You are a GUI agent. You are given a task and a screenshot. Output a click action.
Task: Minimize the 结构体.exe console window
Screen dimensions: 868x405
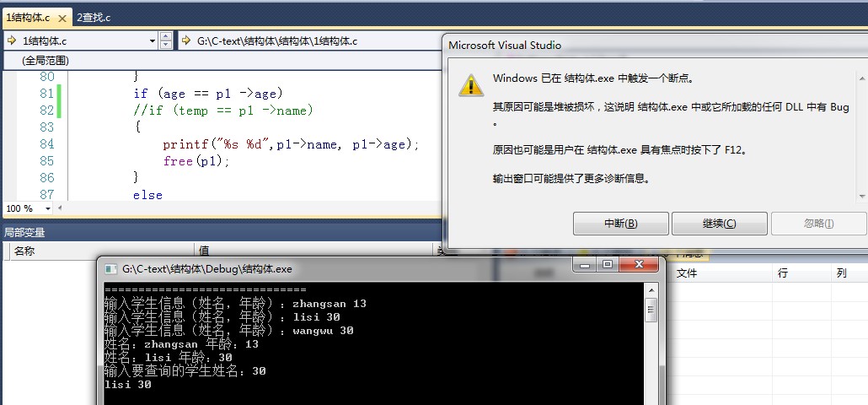click(585, 264)
